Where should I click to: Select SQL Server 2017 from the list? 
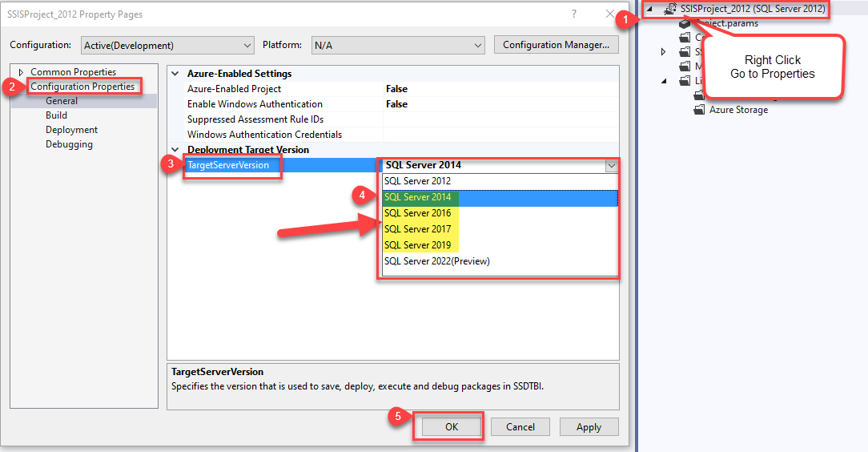pyautogui.click(x=500, y=229)
